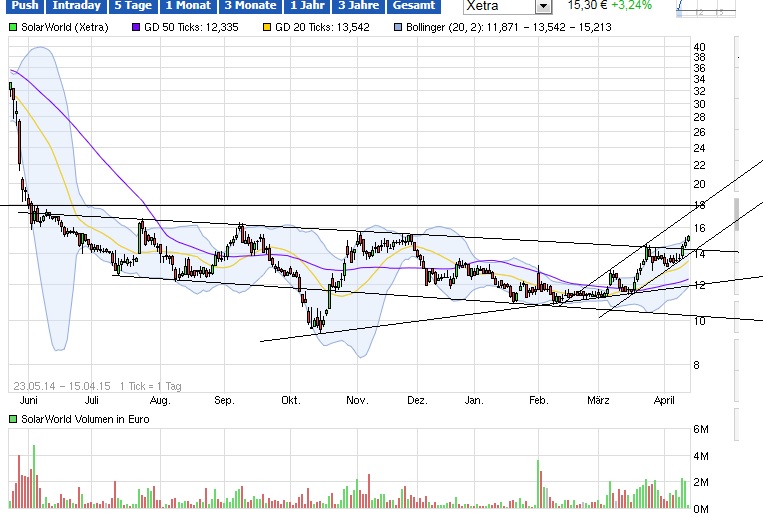This screenshot has height=518, width=763.
Task: Click the SolarWorld Volumen in Euro label
Action: [85, 419]
